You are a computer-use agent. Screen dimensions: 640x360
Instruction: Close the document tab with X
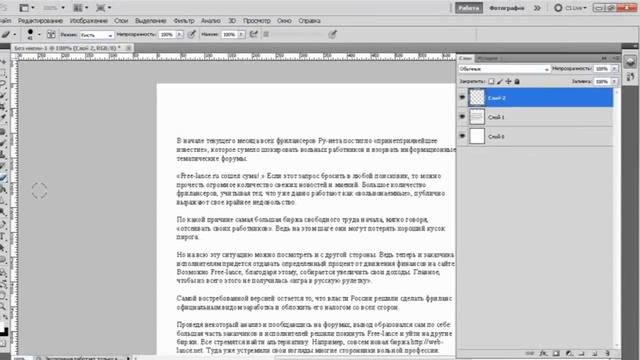(128, 48)
